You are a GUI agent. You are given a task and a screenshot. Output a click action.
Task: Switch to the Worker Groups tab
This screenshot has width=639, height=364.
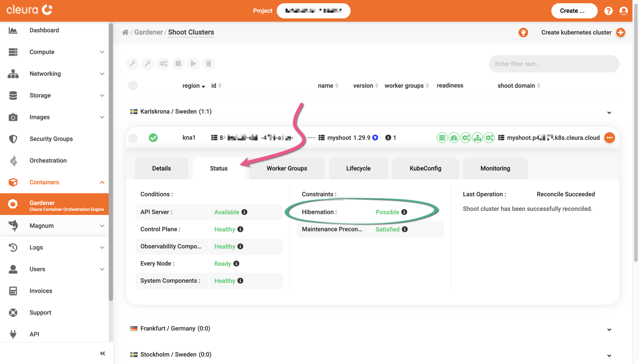pyautogui.click(x=287, y=168)
